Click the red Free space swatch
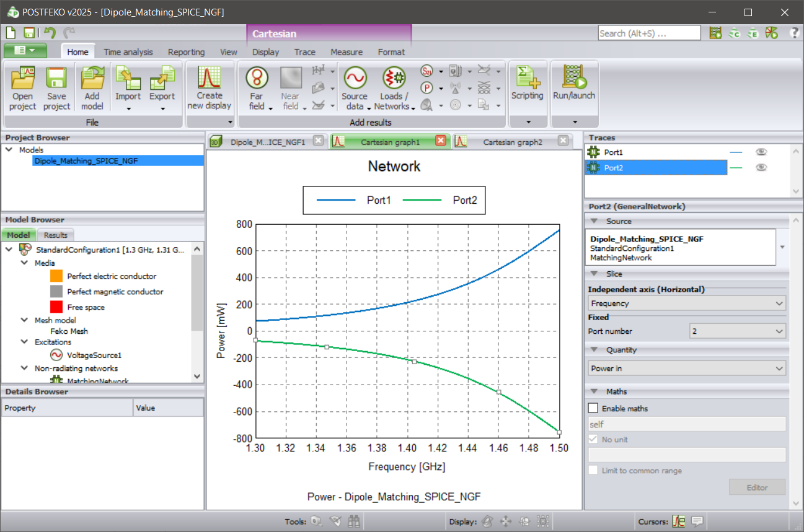This screenshot has width=804, height=532. click(x=57, y=307)
